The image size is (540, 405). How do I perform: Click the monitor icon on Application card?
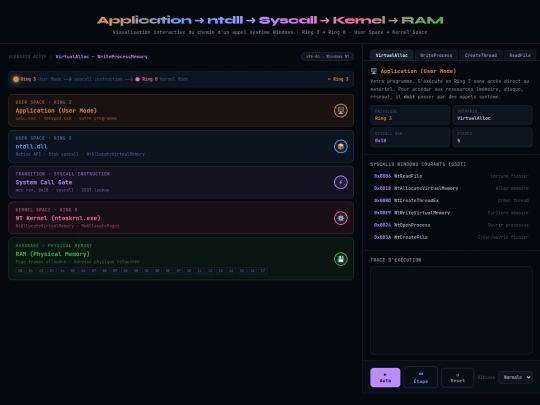(341, 111)
